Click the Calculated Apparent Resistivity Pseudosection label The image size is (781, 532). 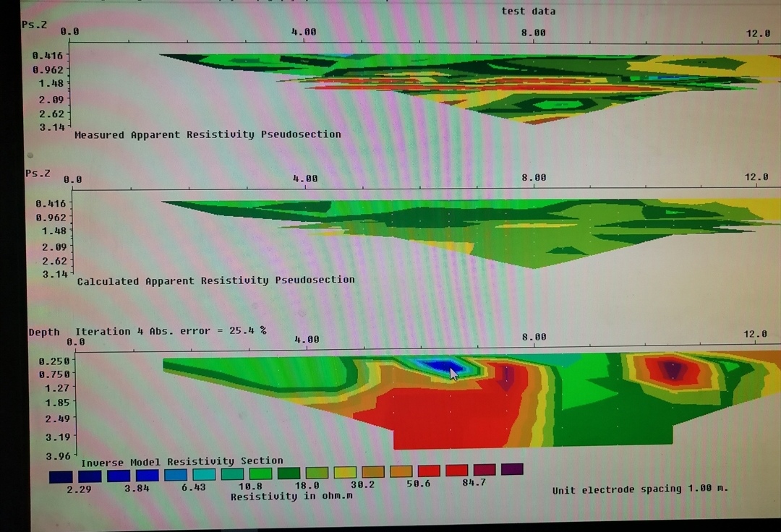pyautogui.click(x=215, y=280)
